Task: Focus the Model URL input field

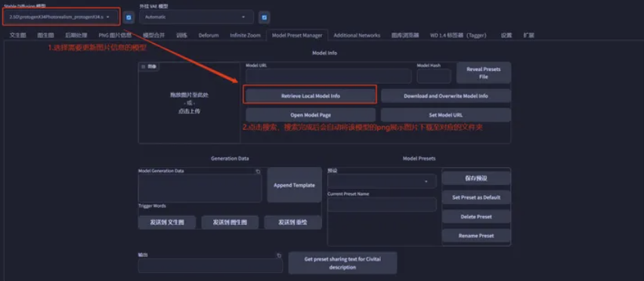Action: click(x=329, y=76)
